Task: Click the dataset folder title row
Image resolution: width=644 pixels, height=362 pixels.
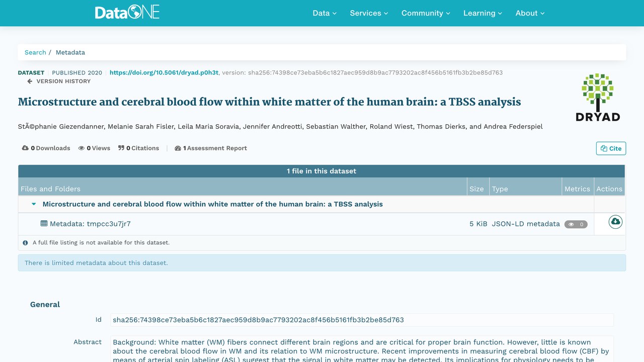Action: (x=306, y=204)
